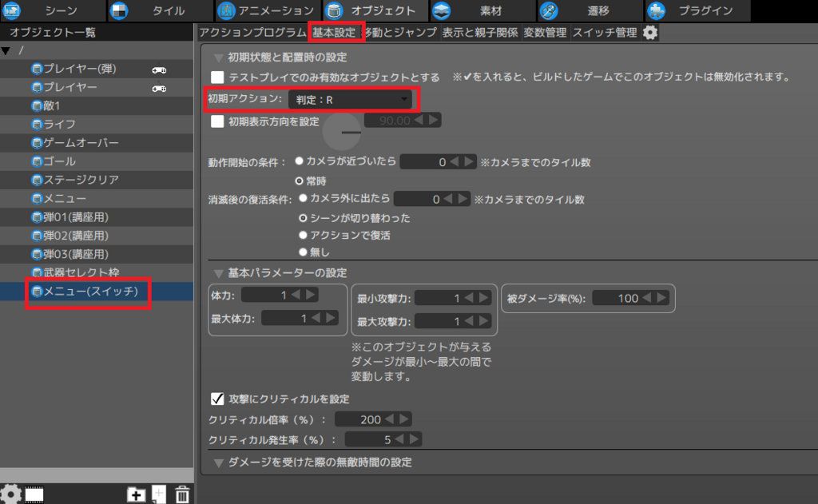Select アクションで復活 radio button
Image resolution: width=818 pixels, height=504 pixels.
point(303,236)
